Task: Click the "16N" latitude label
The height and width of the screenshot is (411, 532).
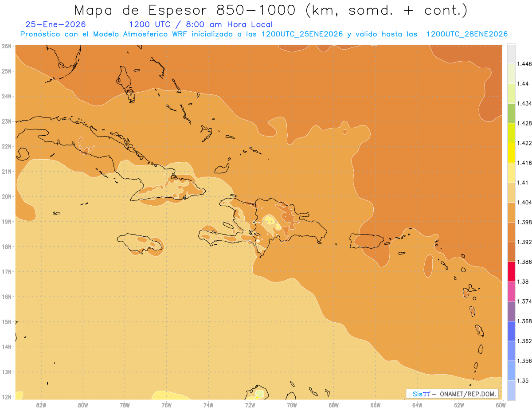Action: pos(7,297)
